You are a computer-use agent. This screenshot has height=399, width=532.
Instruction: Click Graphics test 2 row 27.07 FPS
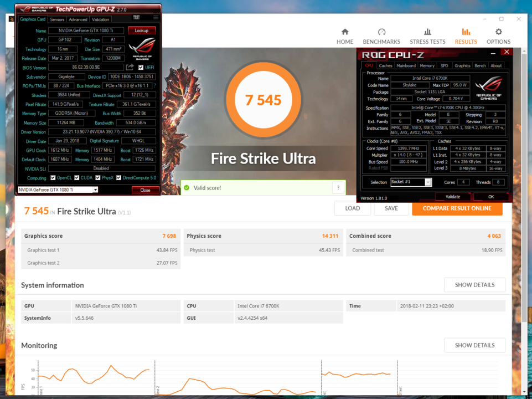coord(101,263)
